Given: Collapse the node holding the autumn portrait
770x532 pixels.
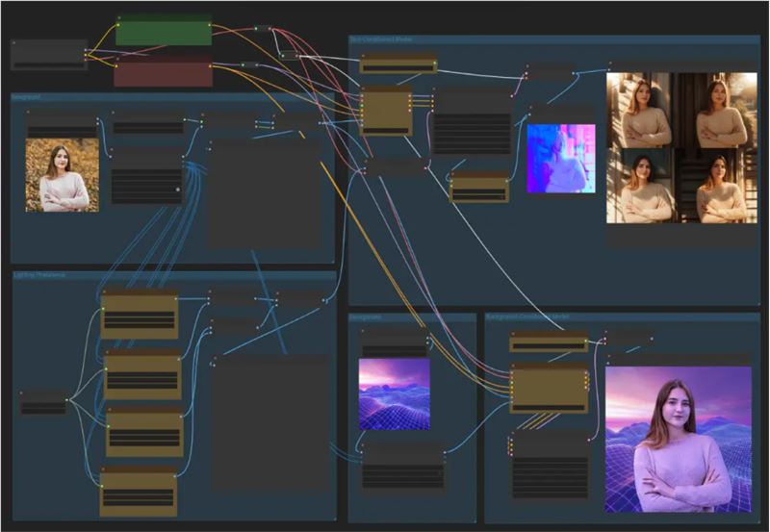Looking at the screenshot, I should [x=30, y=114].
